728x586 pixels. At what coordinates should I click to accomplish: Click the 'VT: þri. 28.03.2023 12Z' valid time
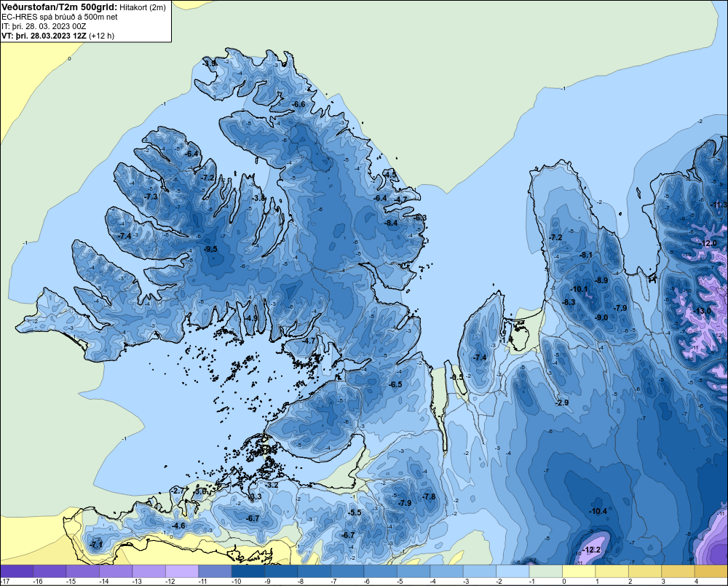(44, 36)
